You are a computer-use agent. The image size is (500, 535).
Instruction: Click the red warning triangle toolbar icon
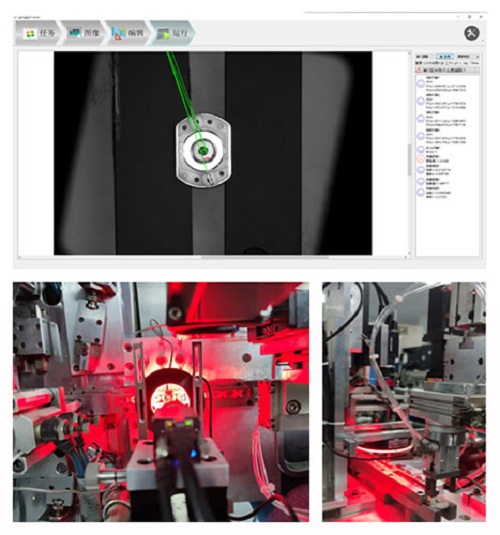(x=419, y=70)
